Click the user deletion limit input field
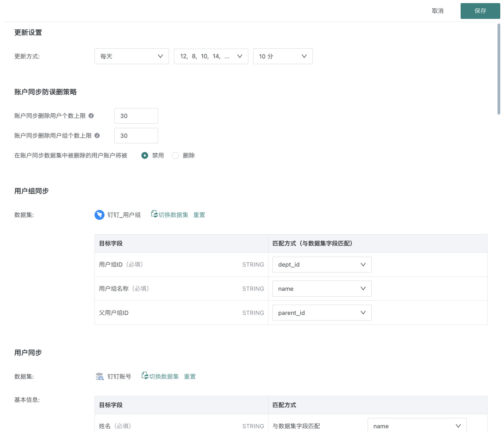 tap(136, 116)
